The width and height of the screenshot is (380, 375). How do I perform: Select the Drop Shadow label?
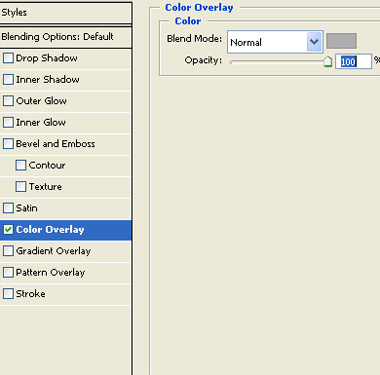pos(47,58)
